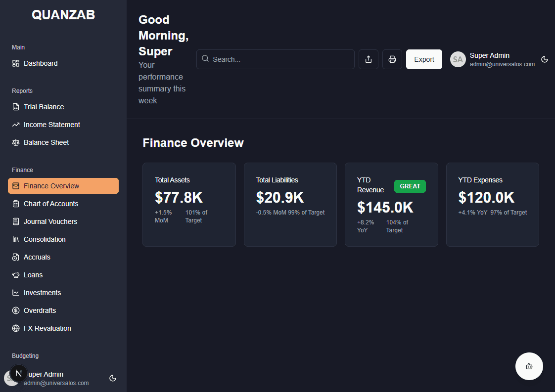Viewport: 555px width, 392px height.
Task: Click the Trial Balance document icon
Action: (x=15, y=107)
